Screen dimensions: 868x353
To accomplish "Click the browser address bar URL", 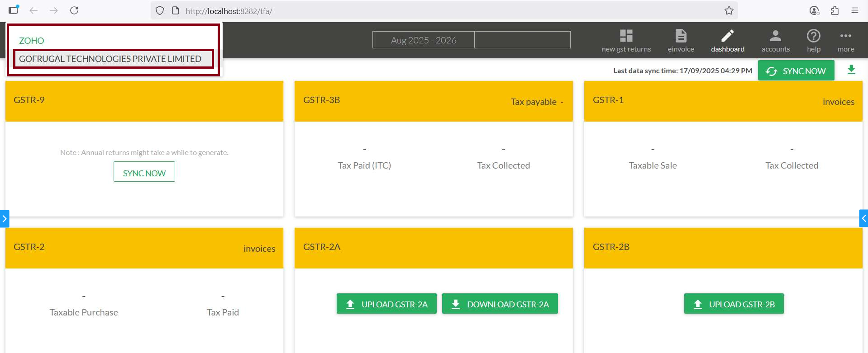I will tap(229, 11).
